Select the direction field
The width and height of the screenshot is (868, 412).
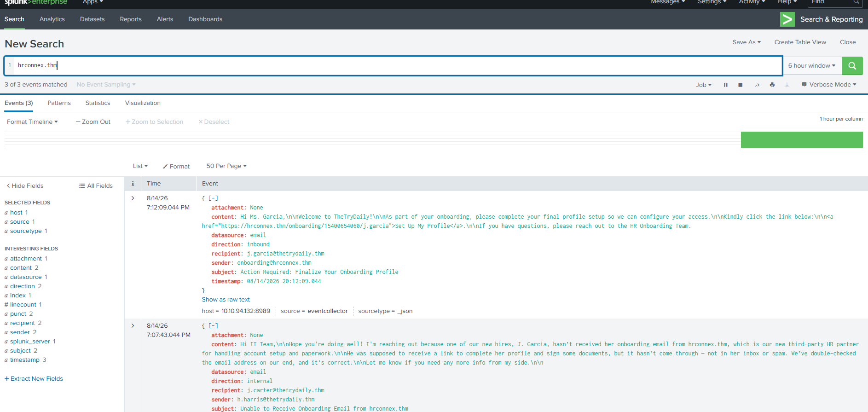(23, 286)
